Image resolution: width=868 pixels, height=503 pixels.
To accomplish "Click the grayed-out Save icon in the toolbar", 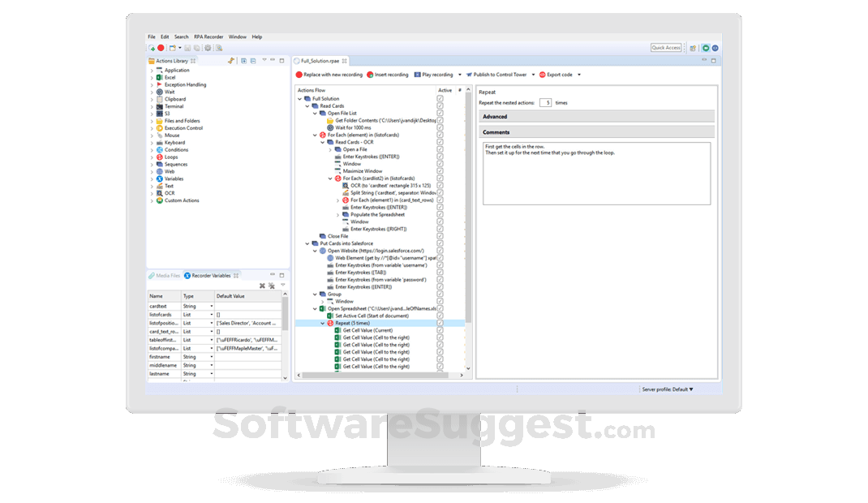I will click(x=187, y=48).
